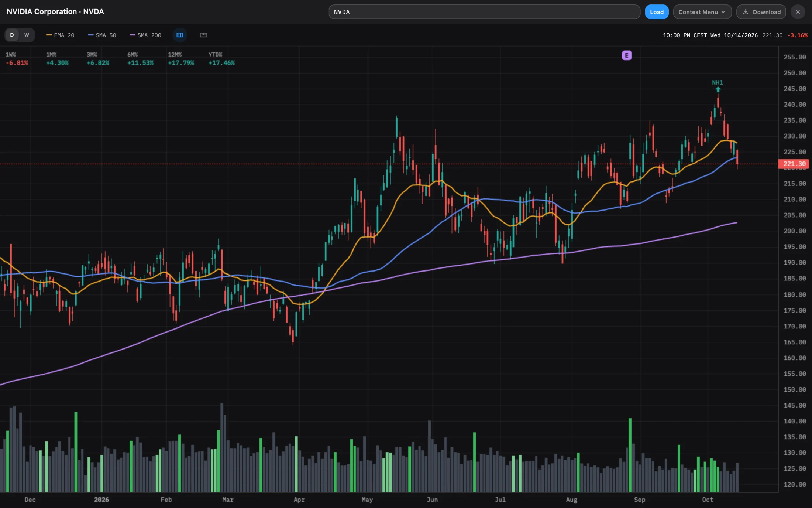Click the 1W% value -6.81%

tap(17, 63)
